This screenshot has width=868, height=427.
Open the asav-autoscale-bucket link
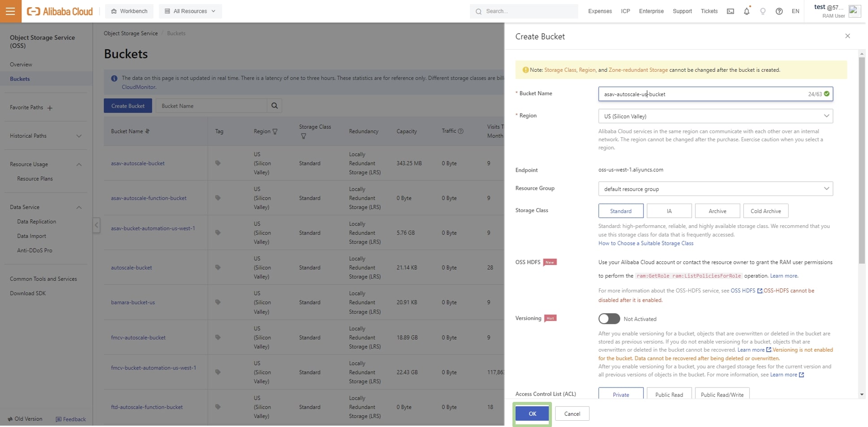coord(138,163)
